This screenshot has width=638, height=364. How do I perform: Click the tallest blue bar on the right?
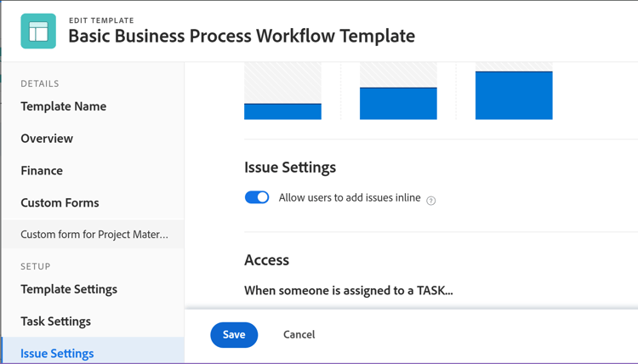(x=514, y=95)
